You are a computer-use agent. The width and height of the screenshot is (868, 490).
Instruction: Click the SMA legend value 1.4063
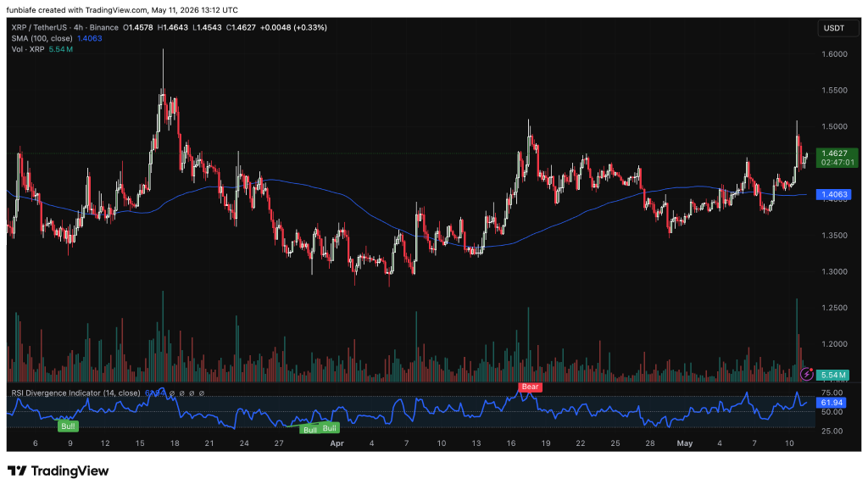tap(89, 38)
